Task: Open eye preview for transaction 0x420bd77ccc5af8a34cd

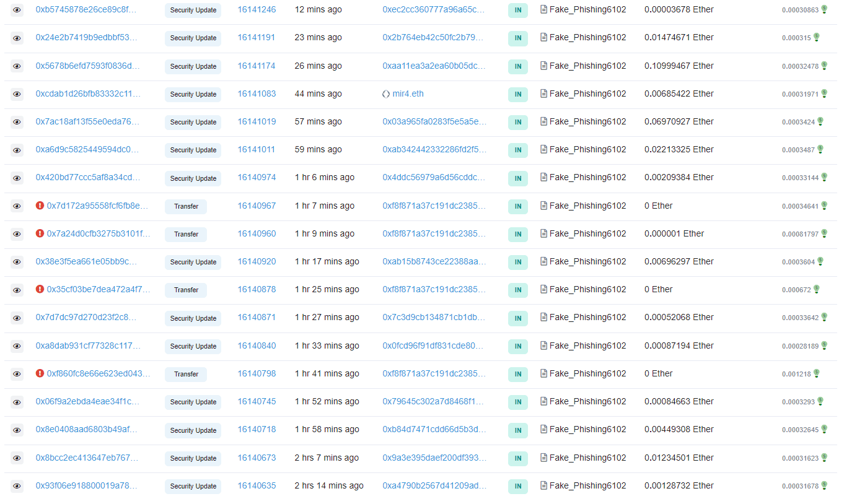Action: (17, 178)
